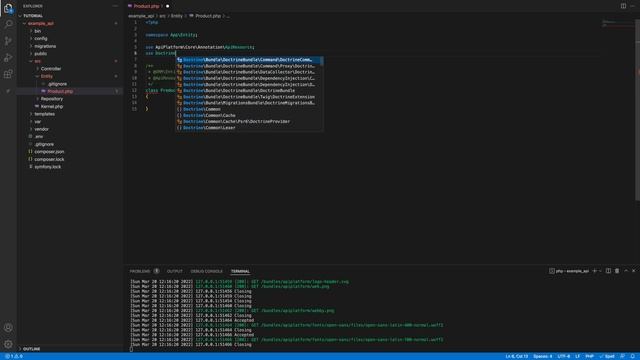Pick DoctrineBundle\DataCollector suggestion
Image resolution: width=640 pixels, height=360 pixels.
tap(249, 72)
